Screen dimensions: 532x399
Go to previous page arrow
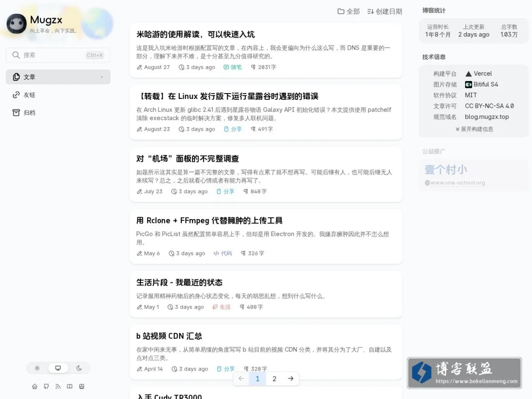tap(241, 379)
